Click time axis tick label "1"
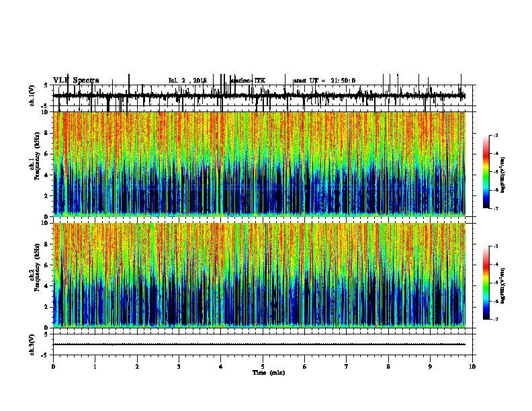532x411 pixels. [95, 367]
